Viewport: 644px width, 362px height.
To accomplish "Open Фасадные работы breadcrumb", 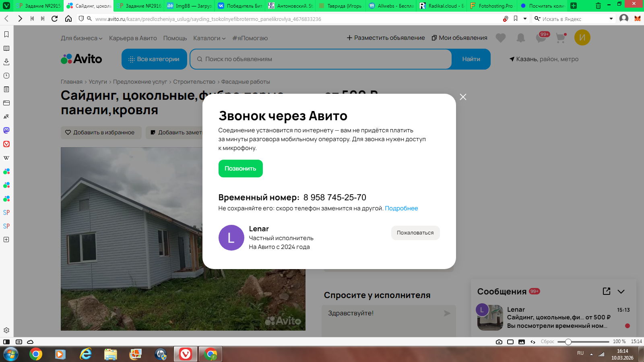I will pyautogui.click(x=246, y=82).
